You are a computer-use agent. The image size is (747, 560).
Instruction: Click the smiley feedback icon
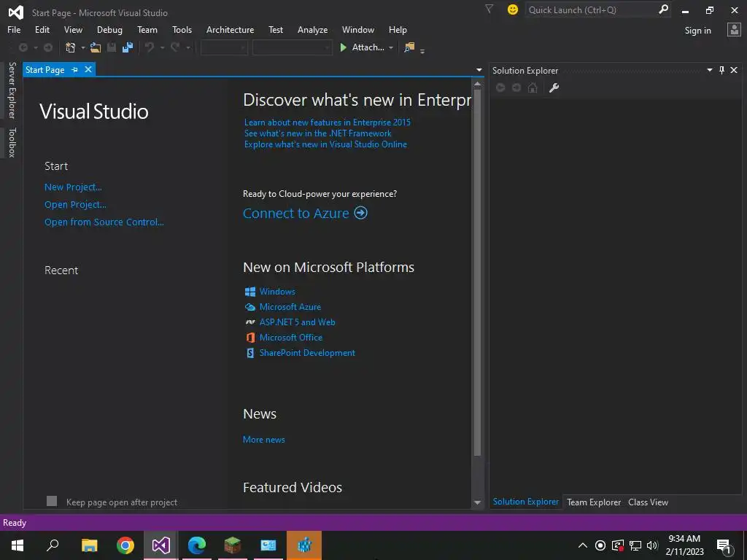(x=513, y=9)
